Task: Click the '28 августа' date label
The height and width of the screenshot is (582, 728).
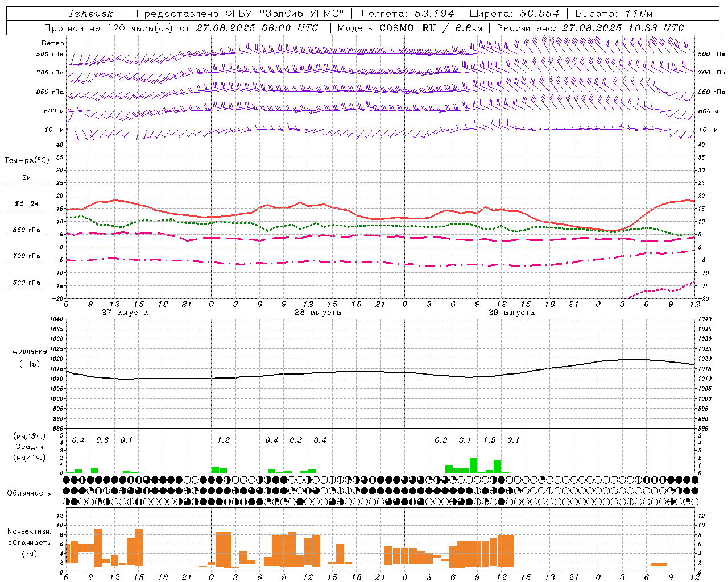Action: tap(318, 313)
